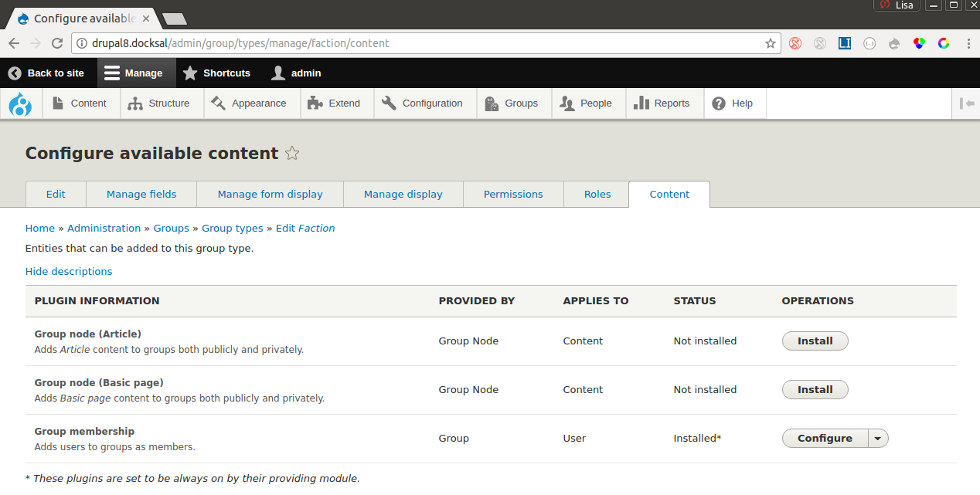
Task: Open the People admin menu item
Action: pyautogui.click(x=586, y=103)
